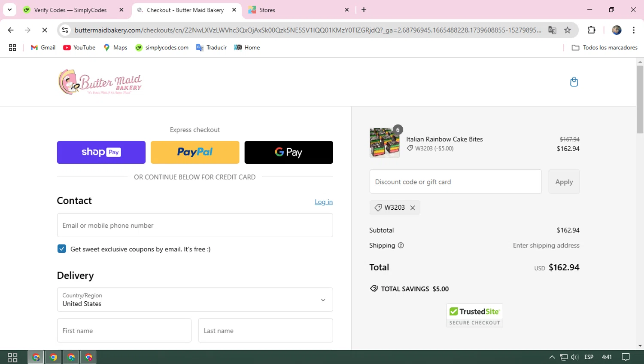This screenshot has width=644, height=364.
Task: Open Chrome three-dot menu
Action: (x=634, y=30)
